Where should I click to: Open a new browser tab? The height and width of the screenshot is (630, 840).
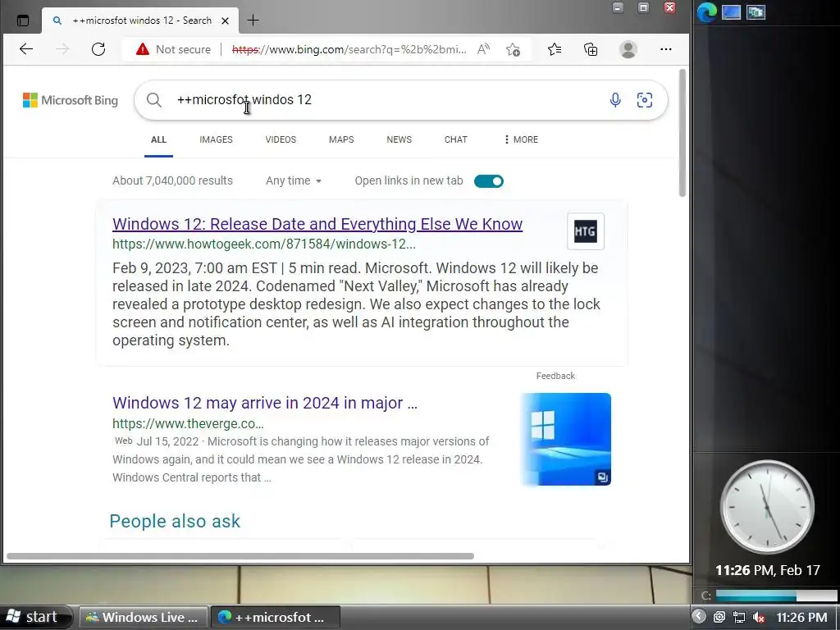253,21
